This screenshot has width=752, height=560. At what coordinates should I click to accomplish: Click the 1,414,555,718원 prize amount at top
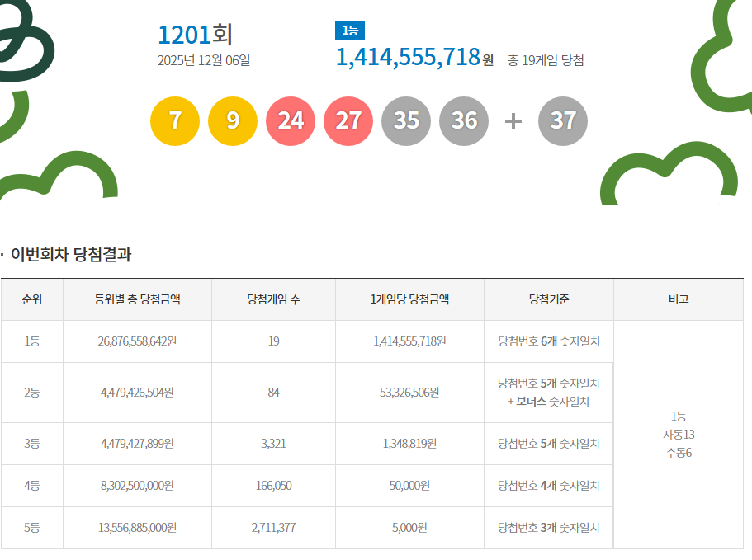pos(414,57)
